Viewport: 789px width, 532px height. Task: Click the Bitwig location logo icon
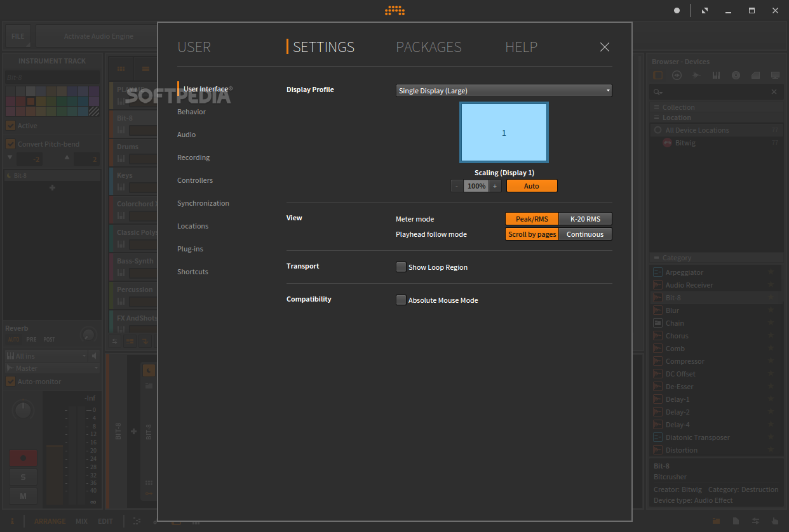pyautogui.click(x=667, y=143)
